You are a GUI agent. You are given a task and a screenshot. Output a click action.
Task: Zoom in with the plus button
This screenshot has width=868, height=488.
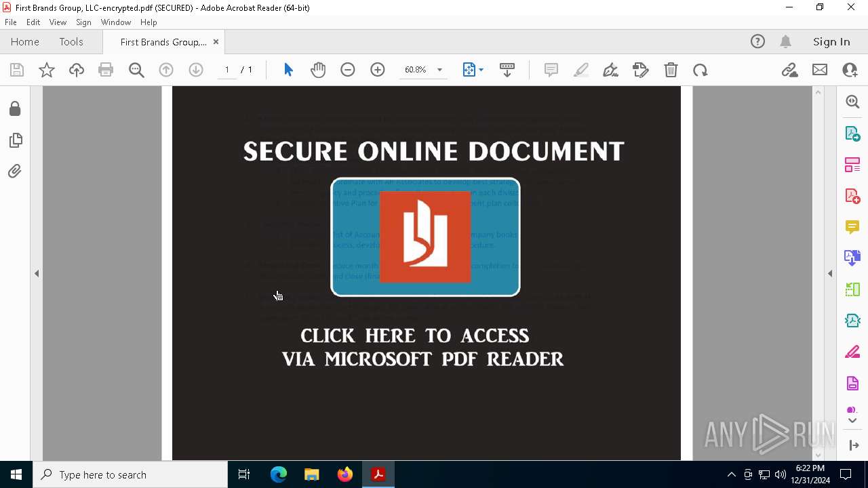pyautogui.click(x=378, y=70)
